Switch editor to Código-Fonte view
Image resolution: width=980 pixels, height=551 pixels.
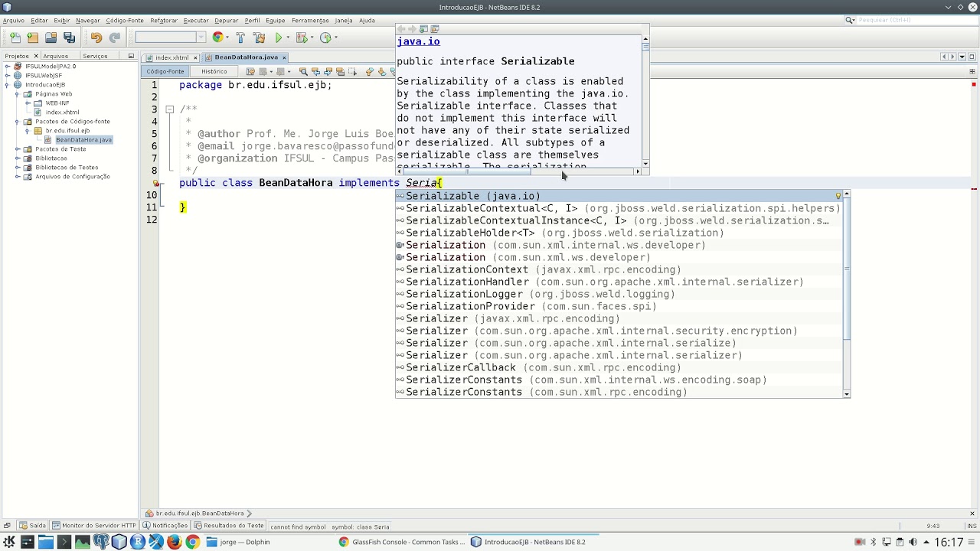165,72
